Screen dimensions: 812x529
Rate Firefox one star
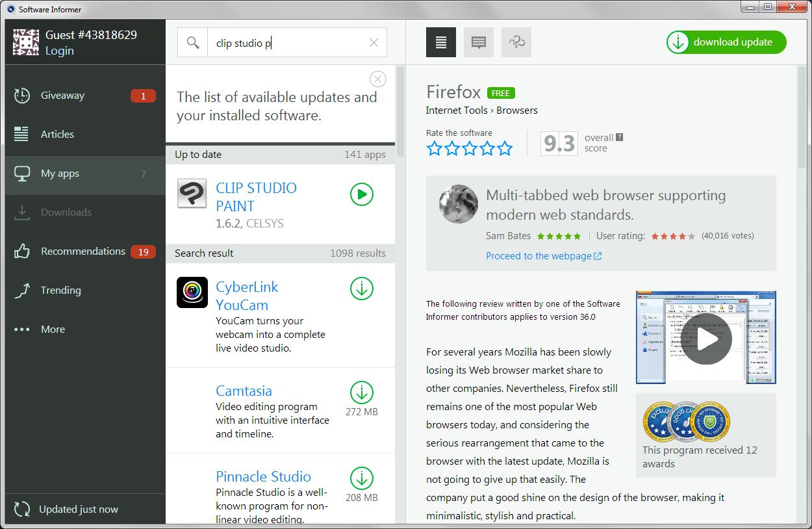(x=435, y=149)
